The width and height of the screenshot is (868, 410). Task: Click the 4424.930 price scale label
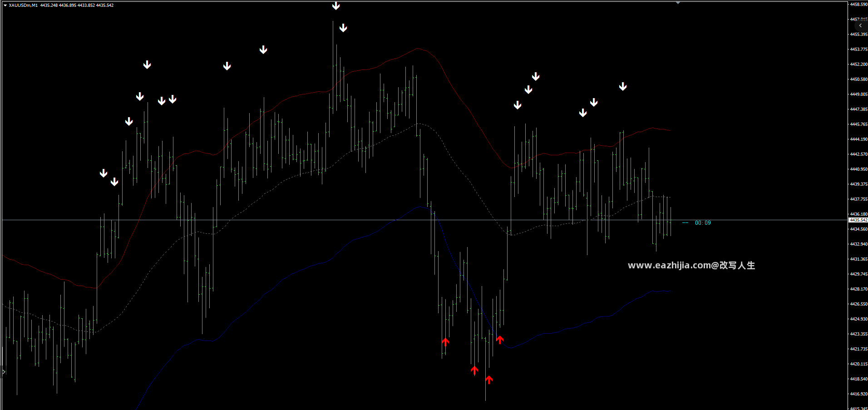pyautogui.click(x=858, y=319)
